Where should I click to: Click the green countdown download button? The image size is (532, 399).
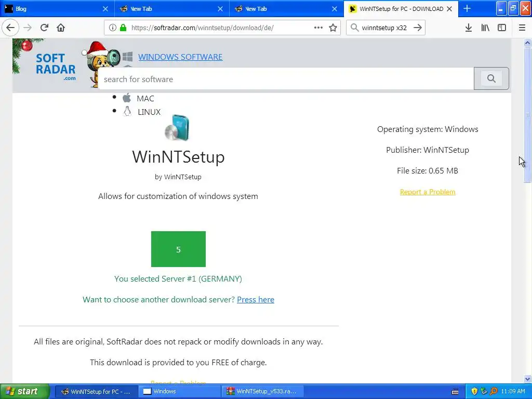coord(178,249)
